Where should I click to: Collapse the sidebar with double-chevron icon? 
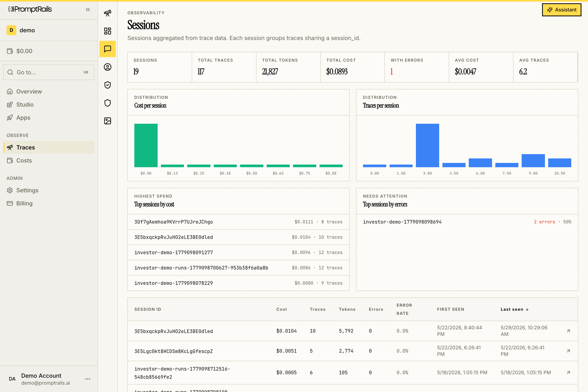point(88,10)
